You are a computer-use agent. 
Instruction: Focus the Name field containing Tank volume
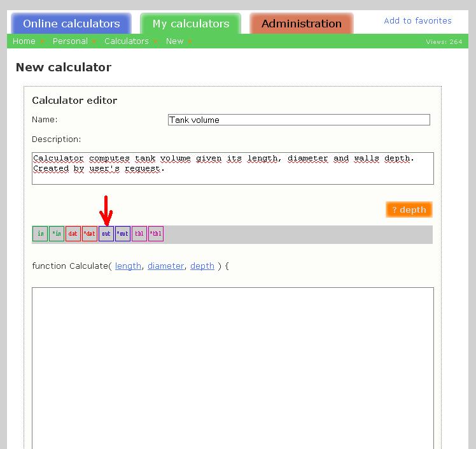(299, 120)
